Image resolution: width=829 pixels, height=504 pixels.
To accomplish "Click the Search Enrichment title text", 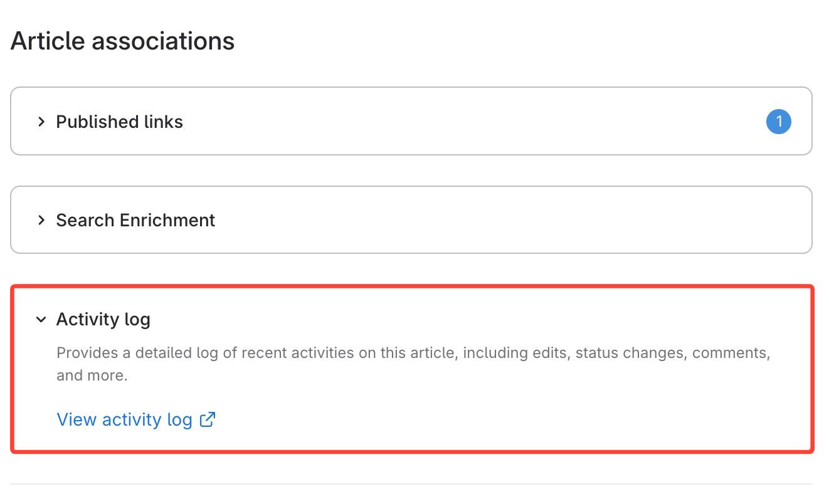I will 135,220.
